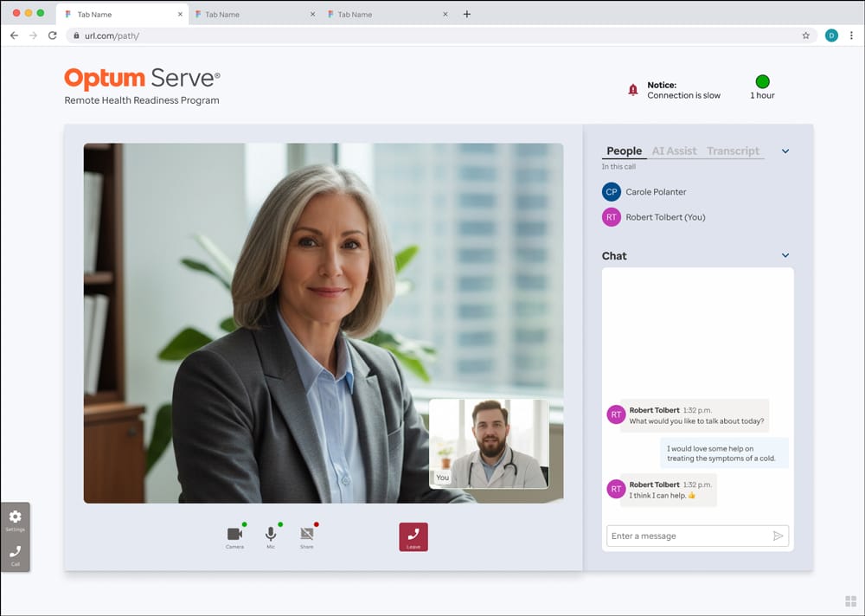Click the grid icon in bottom corner
Image resolution: width=865 pixels, height=616 pixels.
pos(850,601)
